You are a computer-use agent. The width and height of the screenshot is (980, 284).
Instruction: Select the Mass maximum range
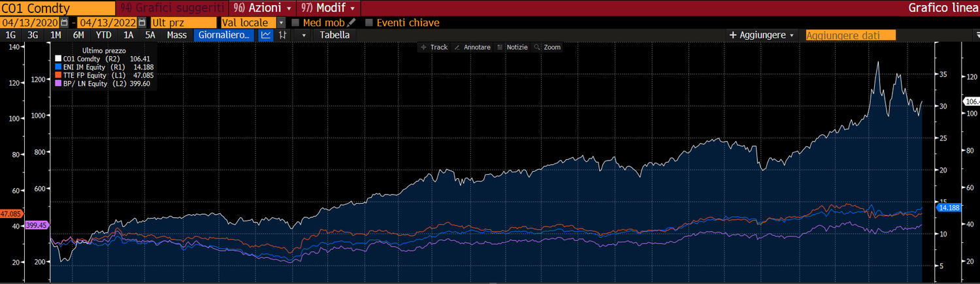tap(176, 35)
